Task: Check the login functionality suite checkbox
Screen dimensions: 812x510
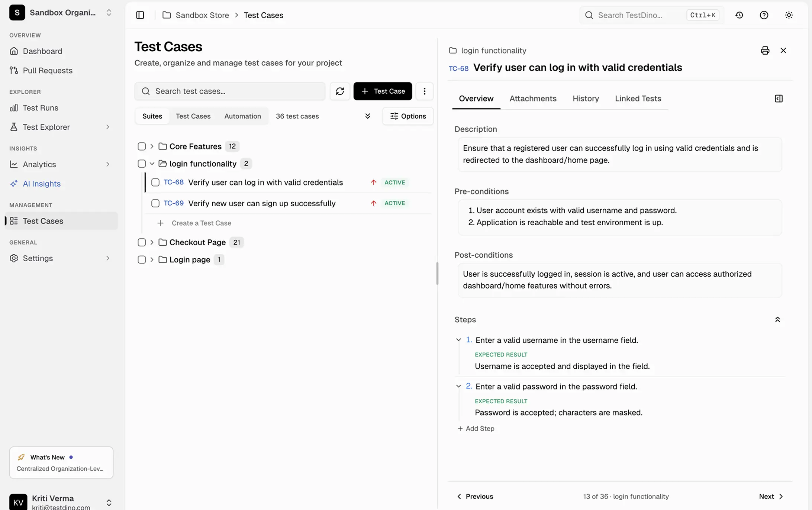Action: (142, 164)
